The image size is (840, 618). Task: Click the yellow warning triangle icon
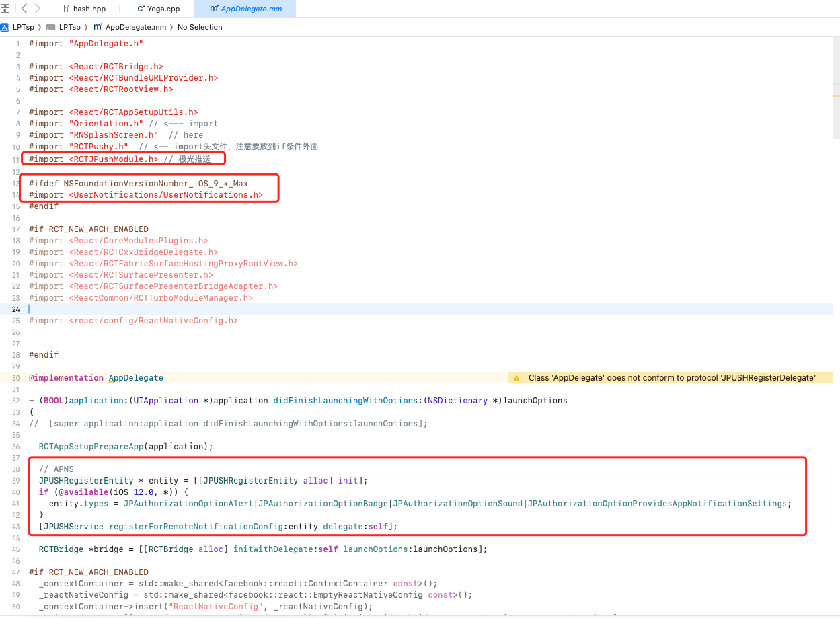coord(516,378)
